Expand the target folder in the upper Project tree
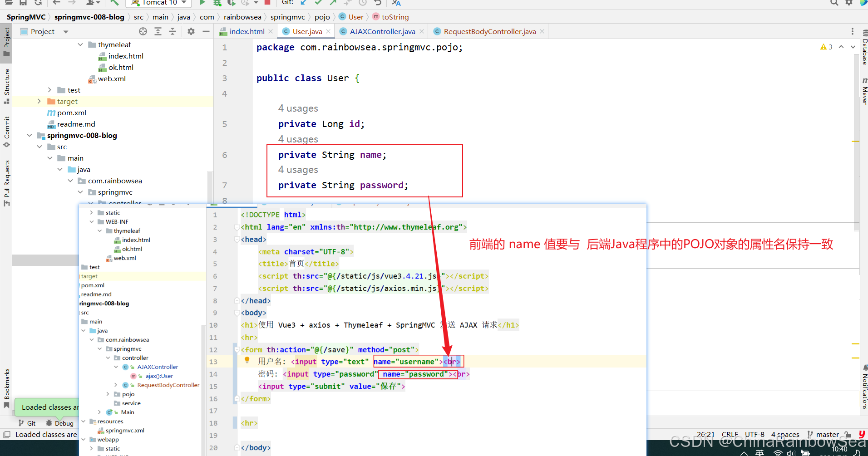Screen dimensions: 868x456 click(39, 101)
